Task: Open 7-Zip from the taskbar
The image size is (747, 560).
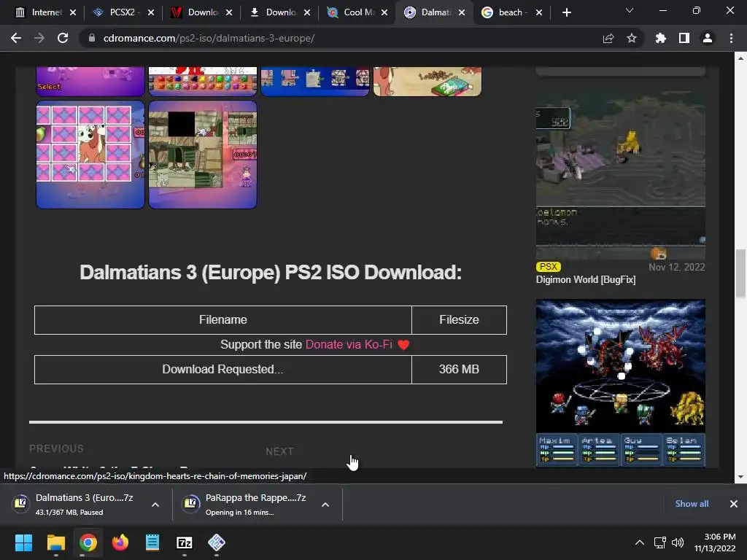Action: (x=185, y=542)
